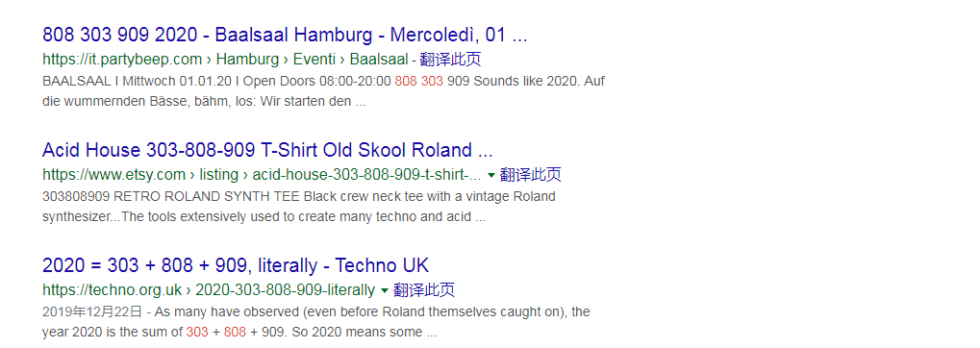Click the red "303" in the Techno UK snippet

point(197,333)
